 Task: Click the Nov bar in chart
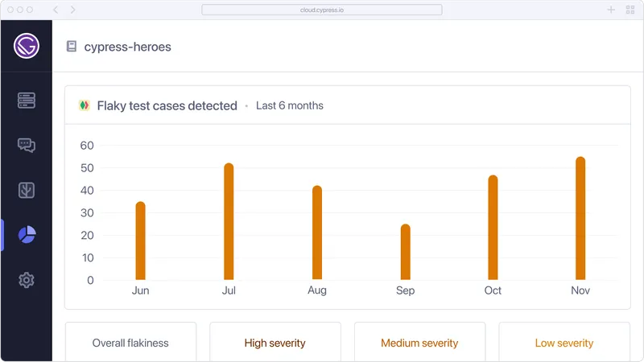coord(580,218)
